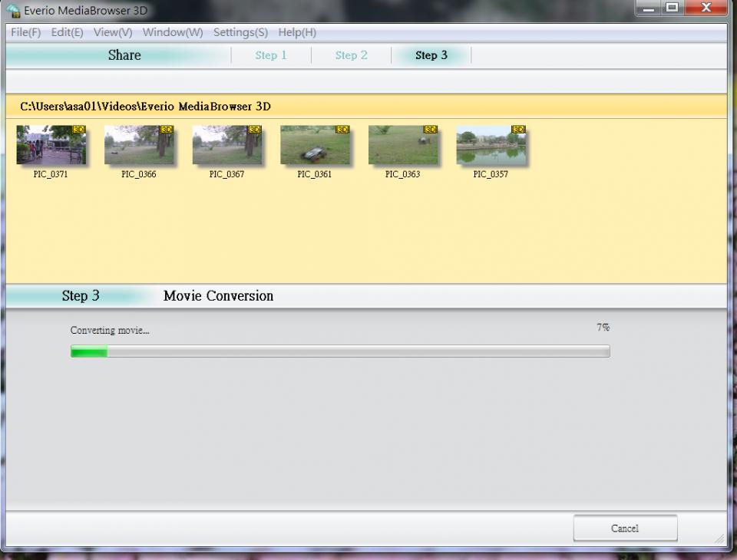Go to the Step 1 tab
Screen dimensions: 737x560
click(271, 55)
